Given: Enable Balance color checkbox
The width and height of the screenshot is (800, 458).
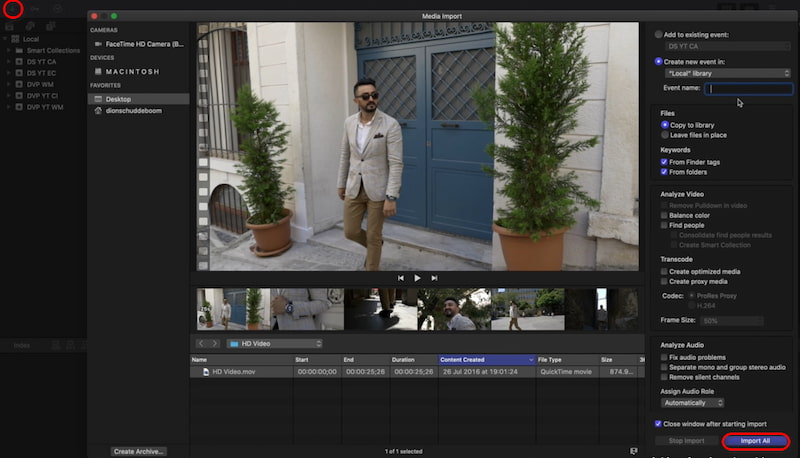Looking at the screenshot, I should click(664, 215).
